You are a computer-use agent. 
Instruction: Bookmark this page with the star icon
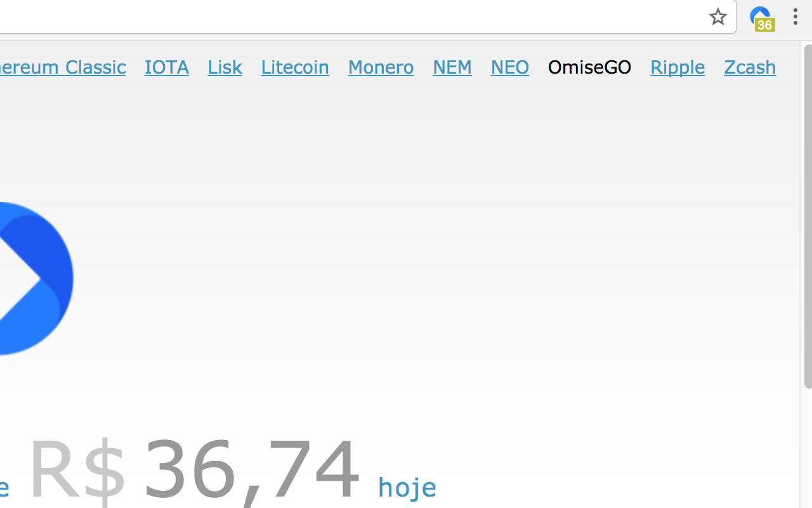coord(717,17)
